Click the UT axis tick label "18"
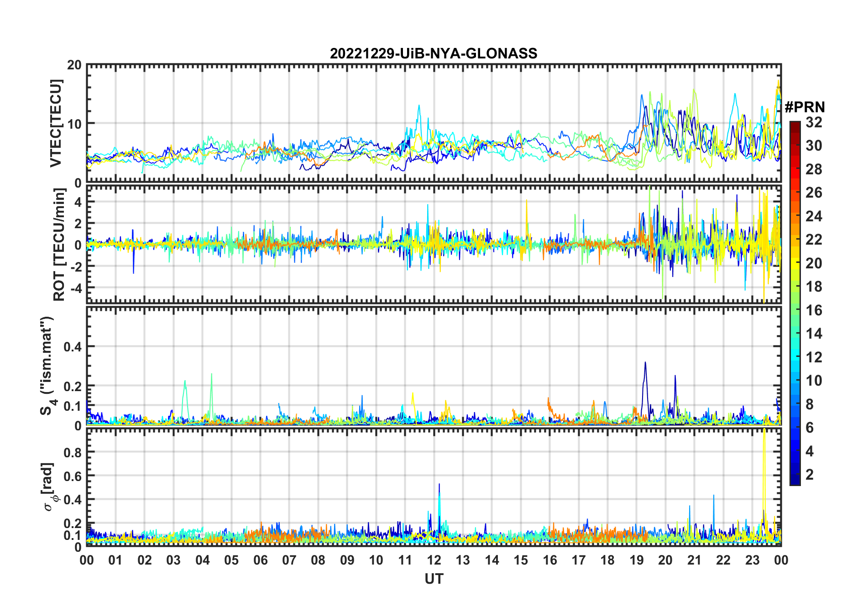868x607 pixels. coord(607,560)
